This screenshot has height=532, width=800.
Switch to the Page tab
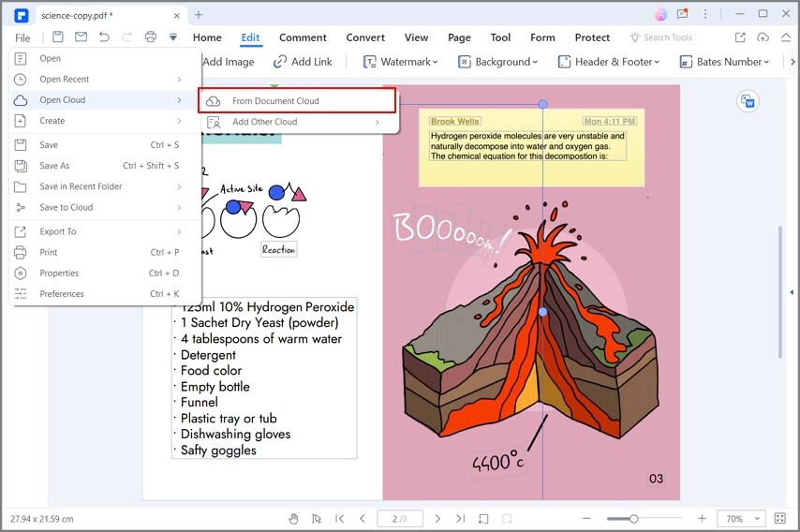pos(459,37)
